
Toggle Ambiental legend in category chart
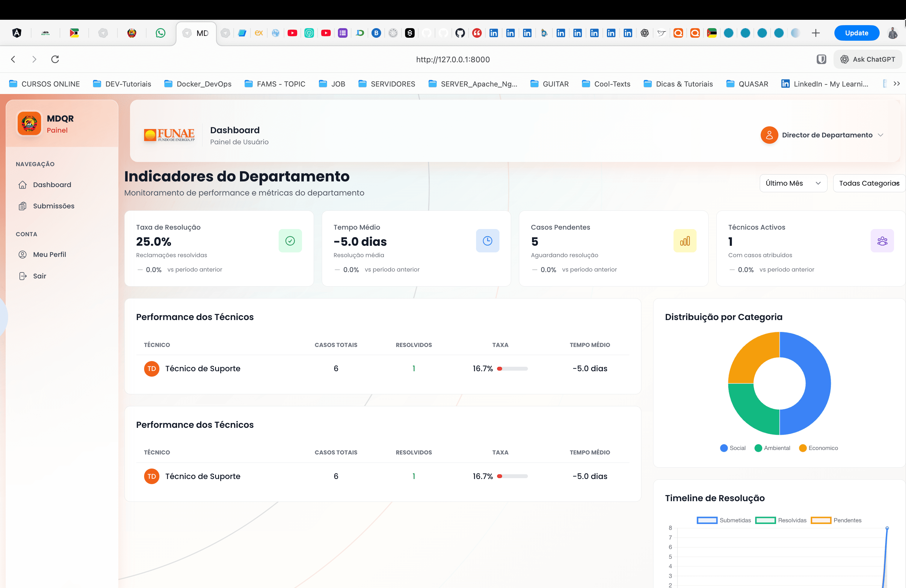tap(772, 448)
